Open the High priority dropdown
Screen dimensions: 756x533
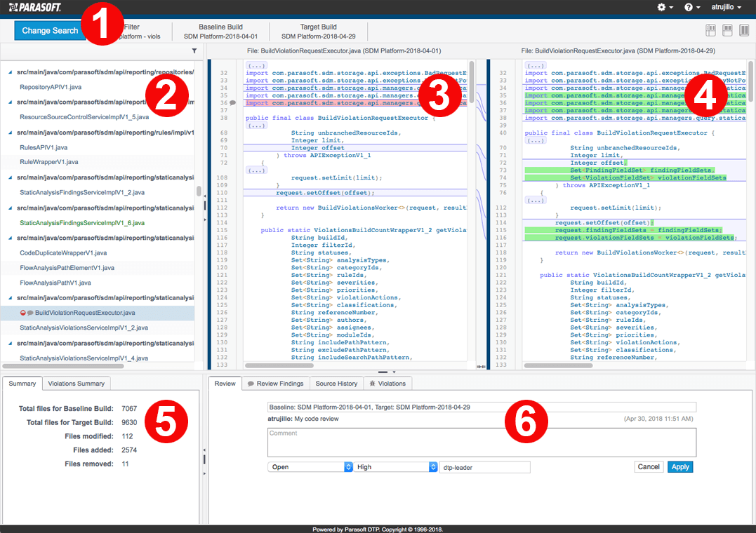click(x=395, y=467)
